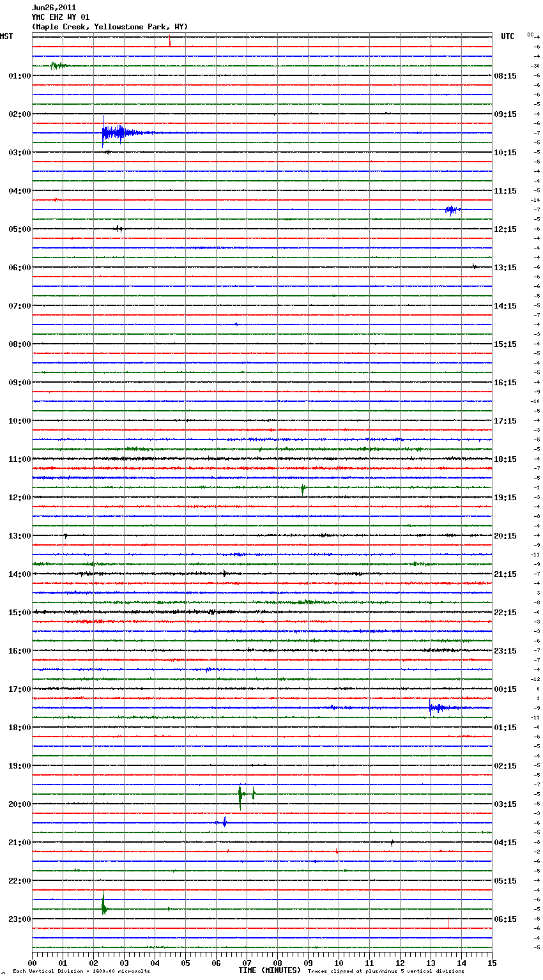Click minute "05" on the bottom time axis
The image size is (543, 980).
pyautogui.click(x=185, y=963)
